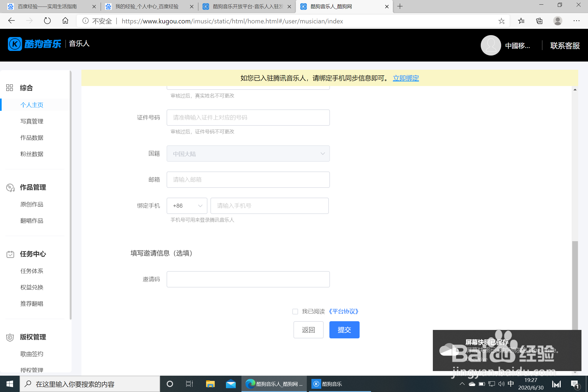Click the 邮箱 email input field
588x392 pixels.
click(x=248, y=180)
